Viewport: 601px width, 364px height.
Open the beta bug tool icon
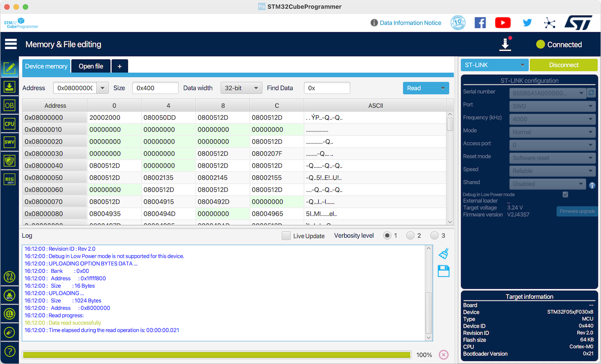click(9, 296)
